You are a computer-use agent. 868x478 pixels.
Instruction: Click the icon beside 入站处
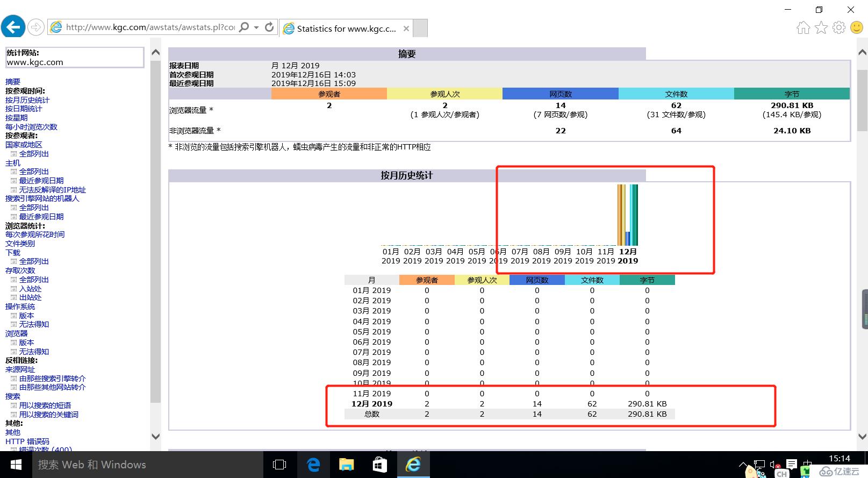point(14,289)
